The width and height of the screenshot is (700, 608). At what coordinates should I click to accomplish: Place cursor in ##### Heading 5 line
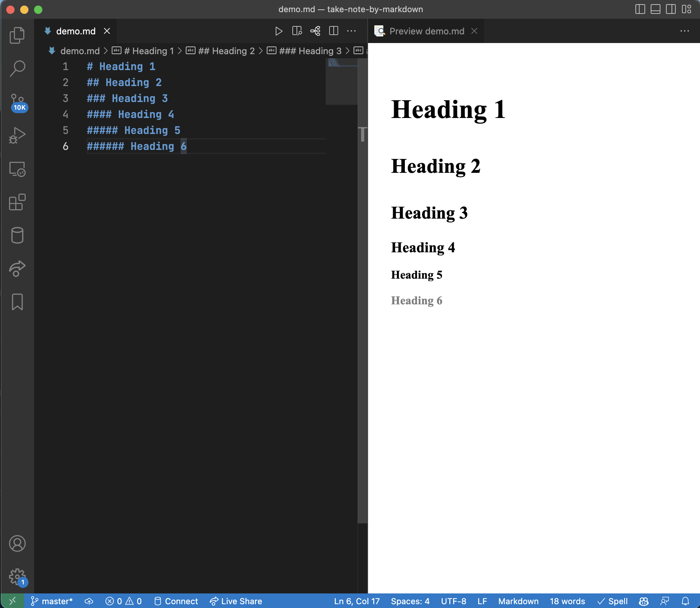tap(133, 130)
